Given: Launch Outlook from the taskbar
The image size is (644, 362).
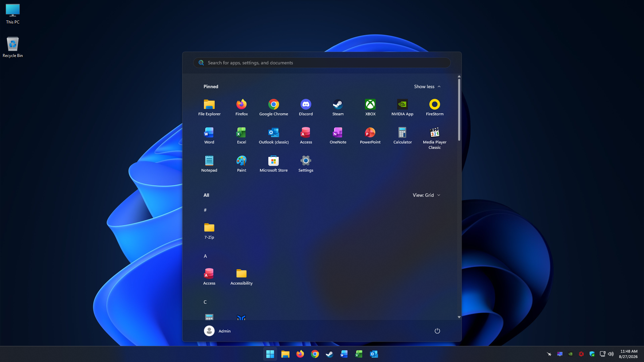Looking at the screenshot, I should tap(374, 354).
